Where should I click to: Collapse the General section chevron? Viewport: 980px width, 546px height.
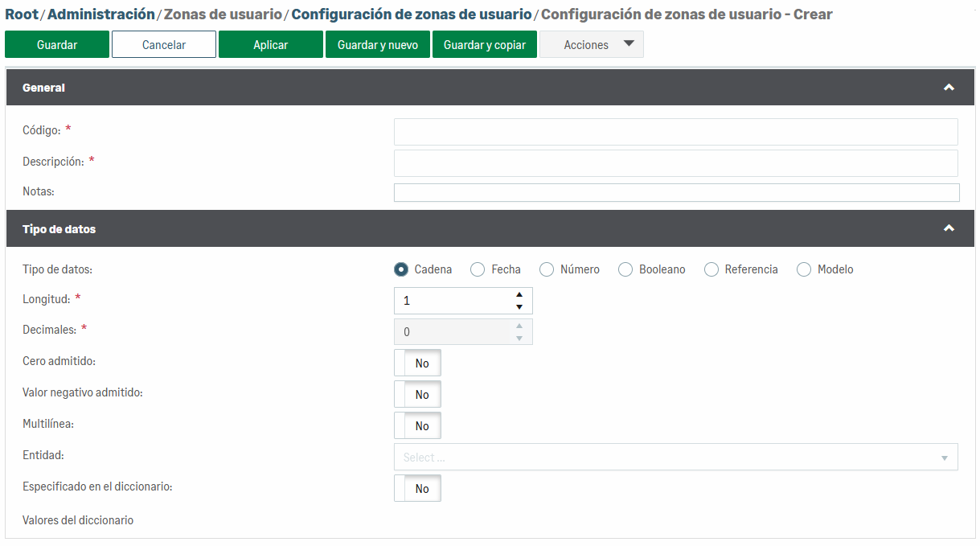949,88
